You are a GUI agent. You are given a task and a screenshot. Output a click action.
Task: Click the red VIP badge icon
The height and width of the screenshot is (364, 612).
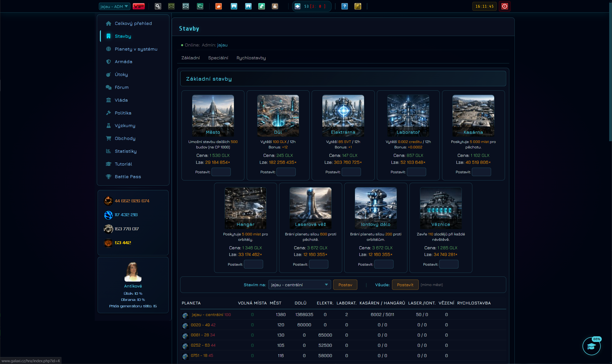tap(139, 6)
